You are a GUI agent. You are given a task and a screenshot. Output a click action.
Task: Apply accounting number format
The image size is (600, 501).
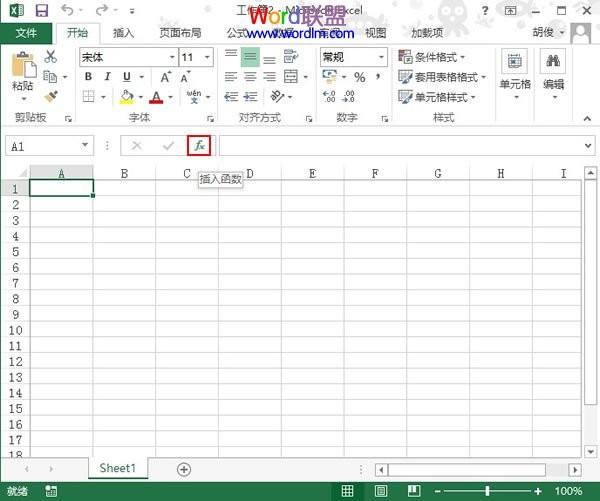[329, 76]
